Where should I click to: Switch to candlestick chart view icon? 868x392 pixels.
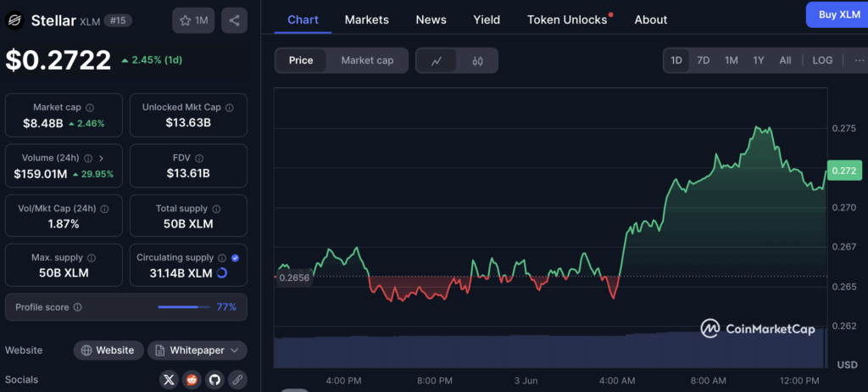pos(478,60)
